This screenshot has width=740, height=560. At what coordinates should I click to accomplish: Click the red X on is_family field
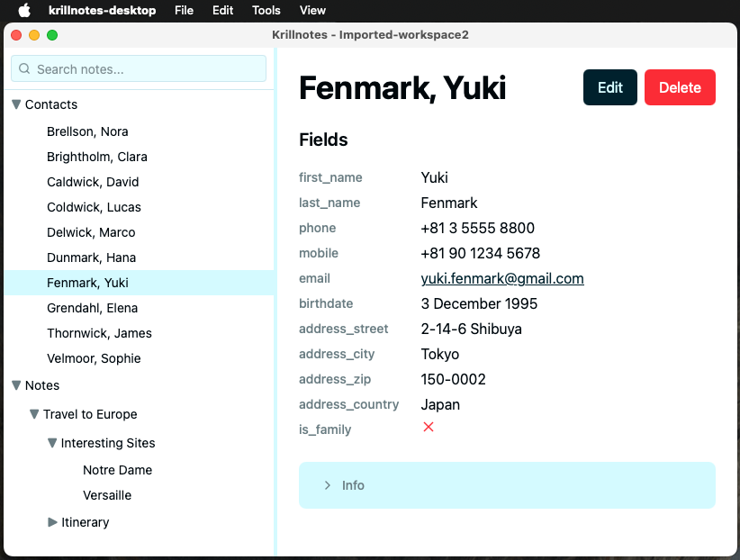coord(429,427)
